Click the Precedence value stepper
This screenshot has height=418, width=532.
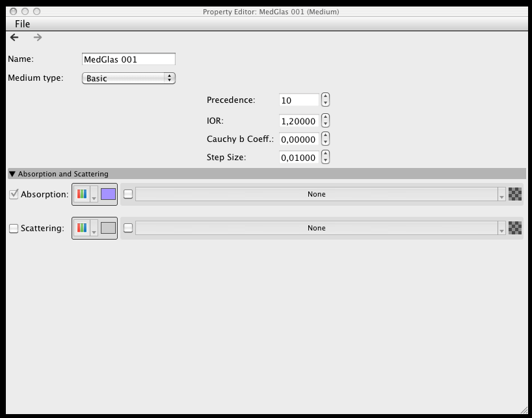[326, 100]
